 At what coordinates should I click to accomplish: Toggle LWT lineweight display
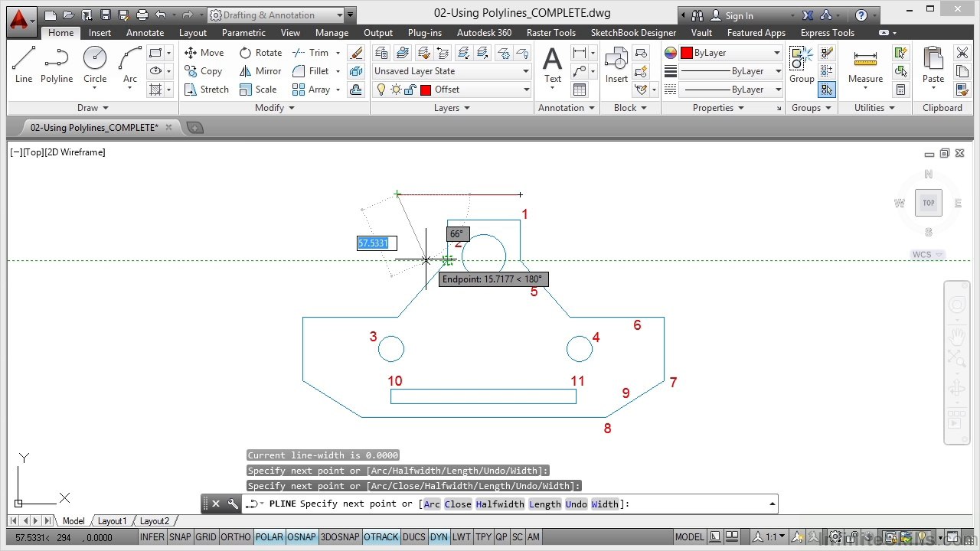(462, 537)
